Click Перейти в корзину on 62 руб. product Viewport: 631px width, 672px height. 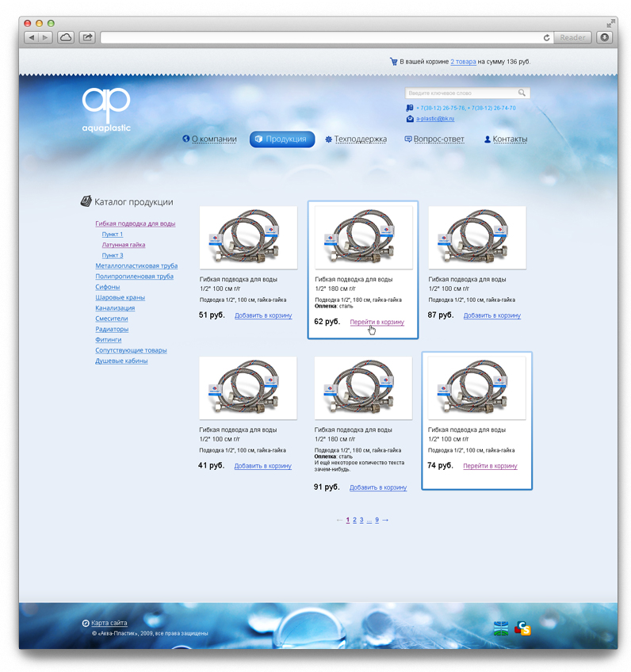click(377, 323)
